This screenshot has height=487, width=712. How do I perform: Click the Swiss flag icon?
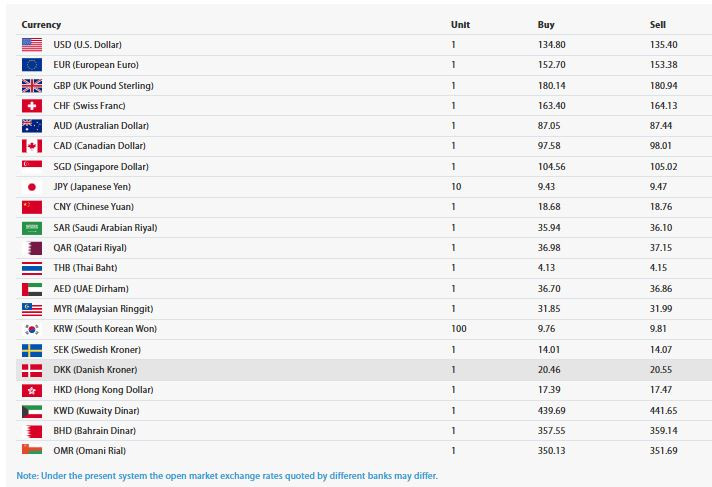(32, 105)
